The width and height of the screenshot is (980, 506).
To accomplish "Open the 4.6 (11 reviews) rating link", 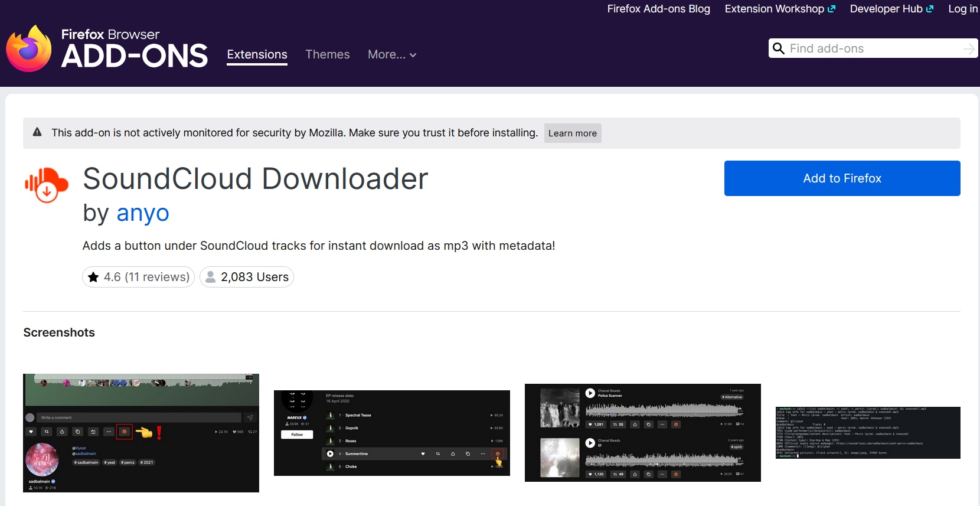I will (139, 277).
